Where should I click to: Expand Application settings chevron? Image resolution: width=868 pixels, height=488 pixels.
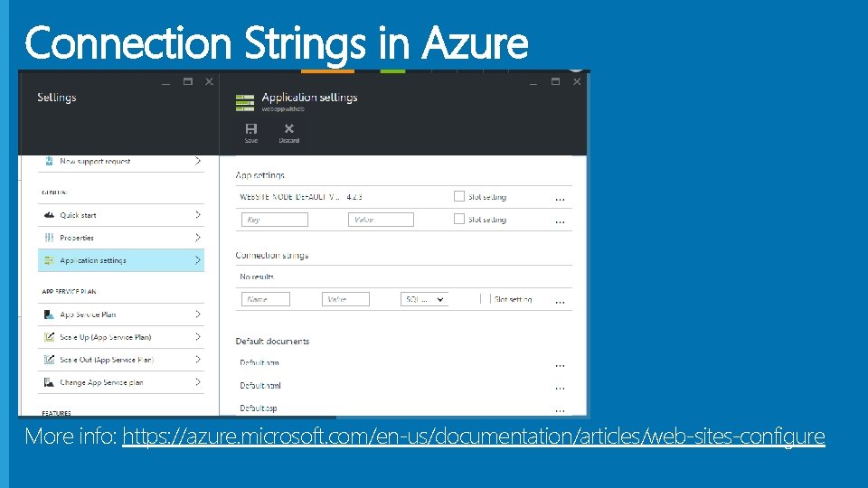pyautogui.click(x=198, y=260)
